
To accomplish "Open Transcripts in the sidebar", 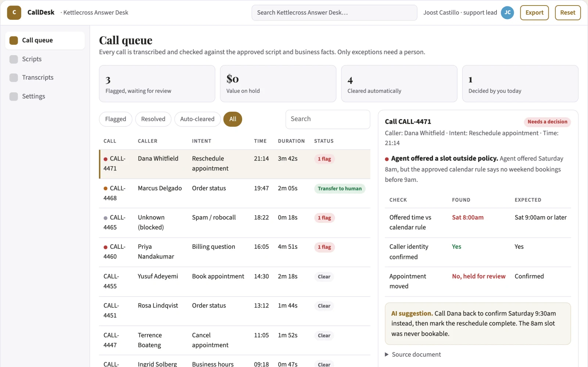I will point(45,78).
